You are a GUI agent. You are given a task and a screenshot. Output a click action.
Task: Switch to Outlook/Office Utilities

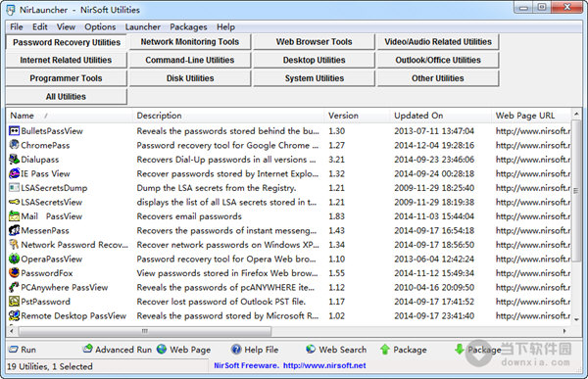tap(438, 60)
